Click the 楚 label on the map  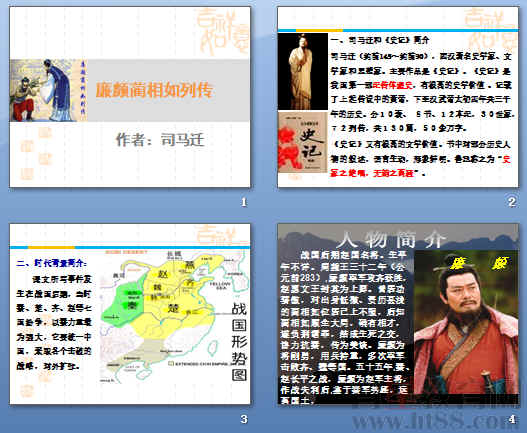point(173,308)
